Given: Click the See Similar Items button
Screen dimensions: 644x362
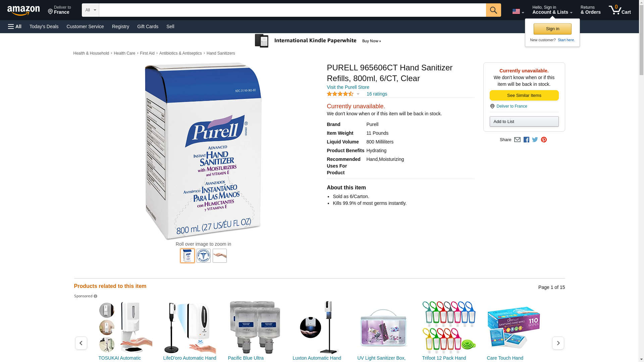Looking at the screenshot, I should [x=524, y=96].
